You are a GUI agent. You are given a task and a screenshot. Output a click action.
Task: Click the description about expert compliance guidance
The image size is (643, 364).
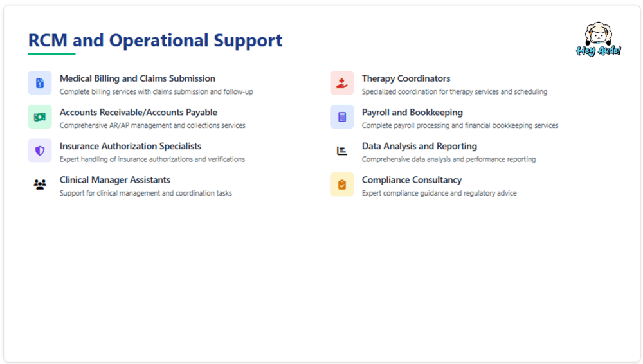439,193
